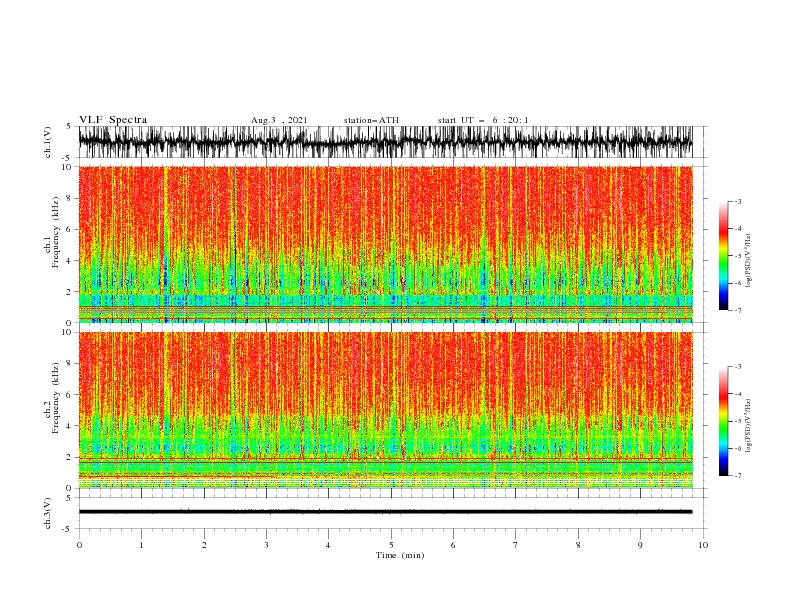792x612 pixels.
Task: Click the time axis tick label "3"
Action: click(x=266, y=545)
